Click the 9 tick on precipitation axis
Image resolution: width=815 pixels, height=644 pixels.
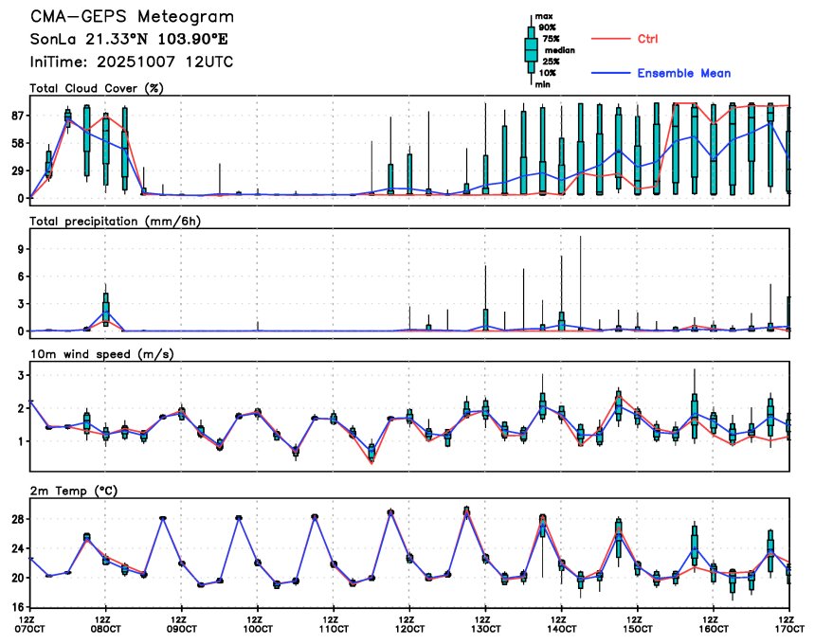click(x=21, y=249)
